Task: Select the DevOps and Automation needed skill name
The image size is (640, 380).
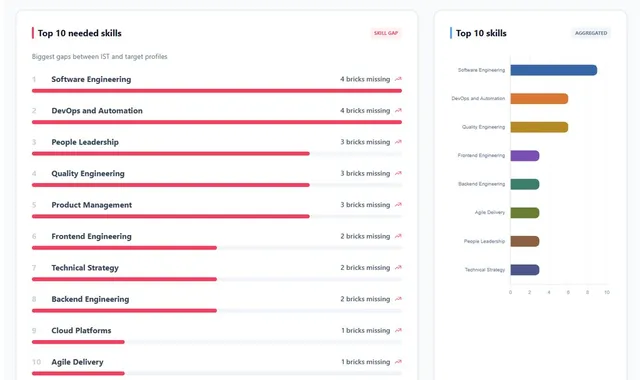Action: [97, 111]
